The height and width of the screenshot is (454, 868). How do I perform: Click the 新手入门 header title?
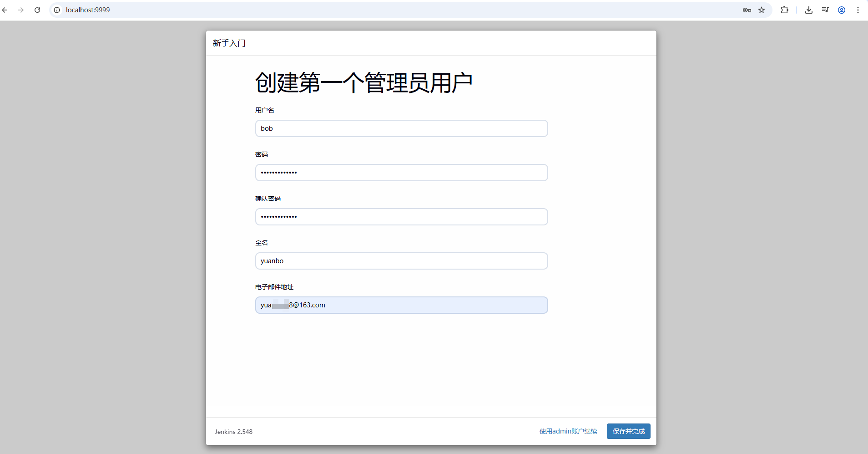coord(229,43)
